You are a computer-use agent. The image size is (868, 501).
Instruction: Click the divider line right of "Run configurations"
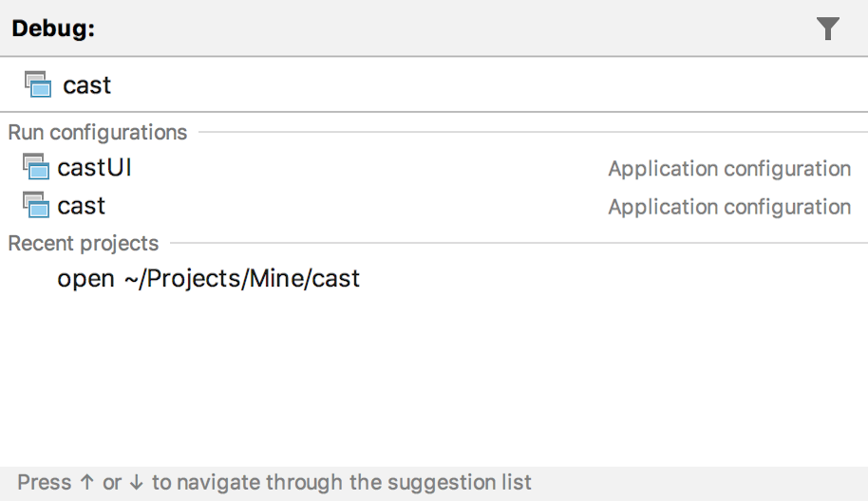coord(532,133)
